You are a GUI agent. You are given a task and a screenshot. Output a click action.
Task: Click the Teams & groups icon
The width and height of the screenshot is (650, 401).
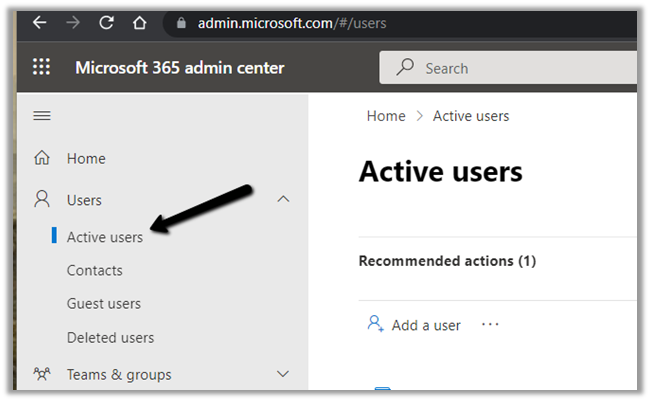point(42,375)
